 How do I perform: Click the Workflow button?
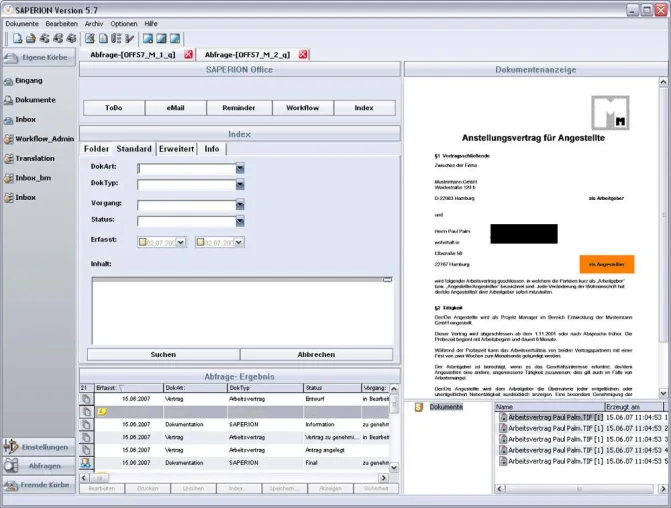tap(303, 108)
